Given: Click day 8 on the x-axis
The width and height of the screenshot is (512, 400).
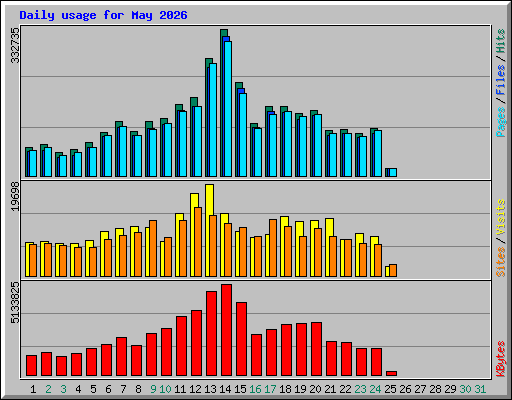Looking at the screenshot, I should click(138, 389).
